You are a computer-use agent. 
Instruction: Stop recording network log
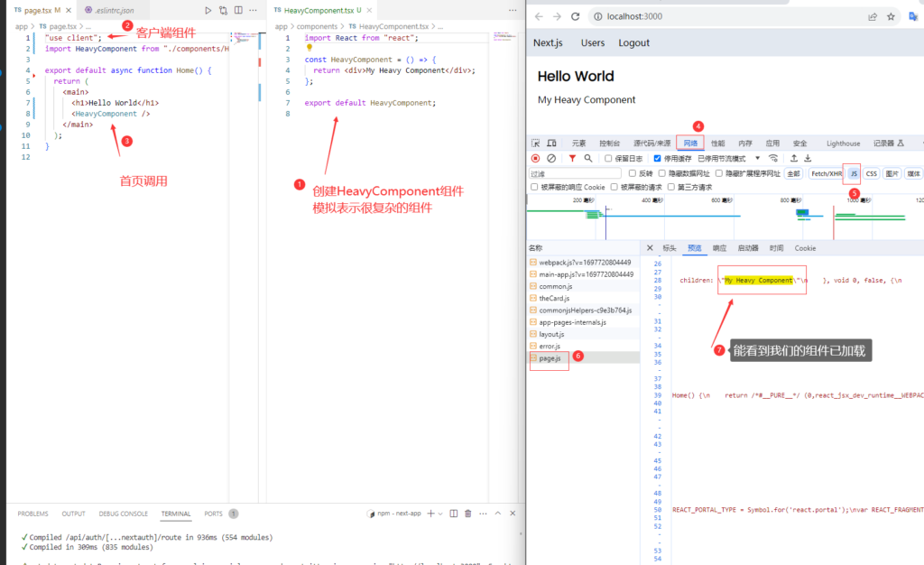click(535, 158)
